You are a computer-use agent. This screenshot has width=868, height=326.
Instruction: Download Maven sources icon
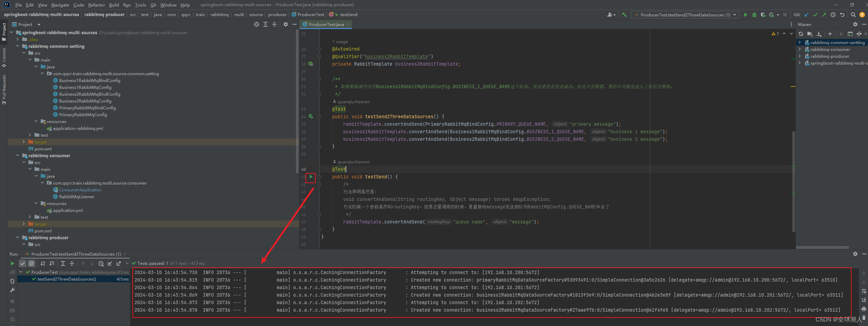819,34
